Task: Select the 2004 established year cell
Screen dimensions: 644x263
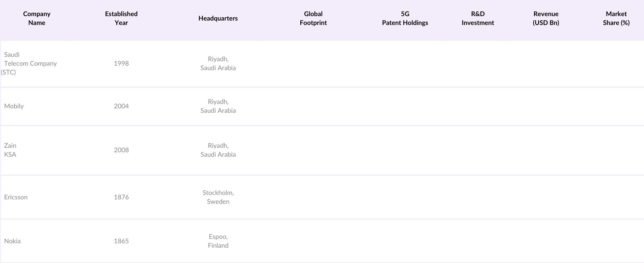Action: tap(121, 106)
